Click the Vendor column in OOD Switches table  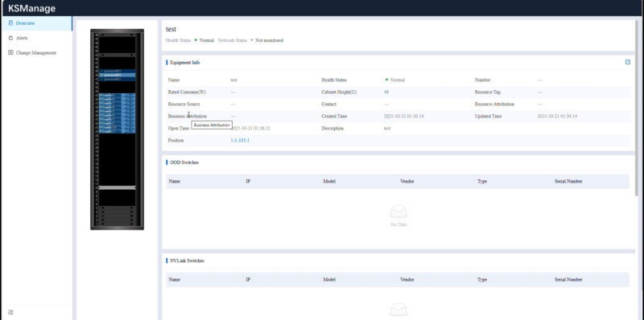click(x=407, y=182)
